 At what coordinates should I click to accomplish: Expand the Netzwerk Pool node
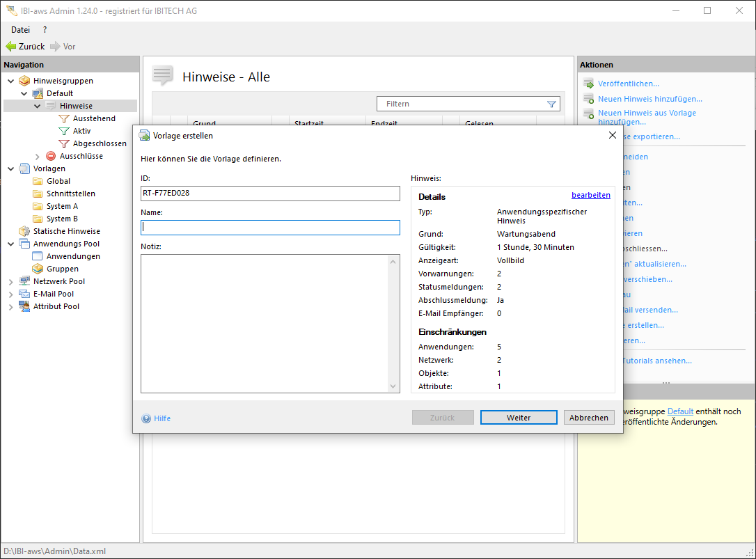(11, 281)
